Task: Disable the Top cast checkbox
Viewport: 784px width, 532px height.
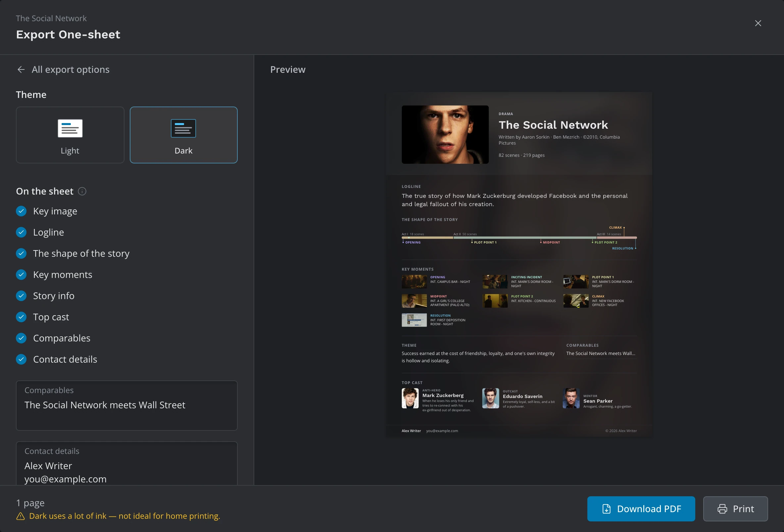Action: pyautogui.click(x=21, y=317)
